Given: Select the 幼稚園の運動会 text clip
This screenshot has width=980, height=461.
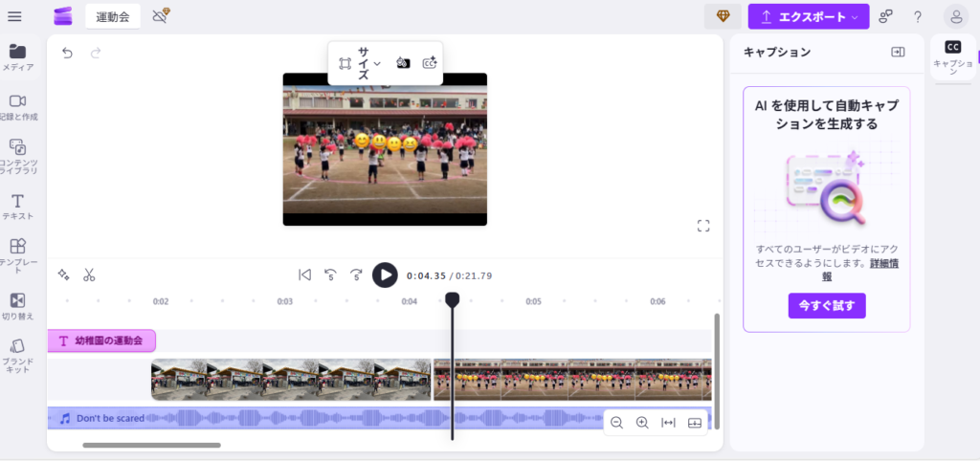Looking at the screenshot, I should point(101,340).
